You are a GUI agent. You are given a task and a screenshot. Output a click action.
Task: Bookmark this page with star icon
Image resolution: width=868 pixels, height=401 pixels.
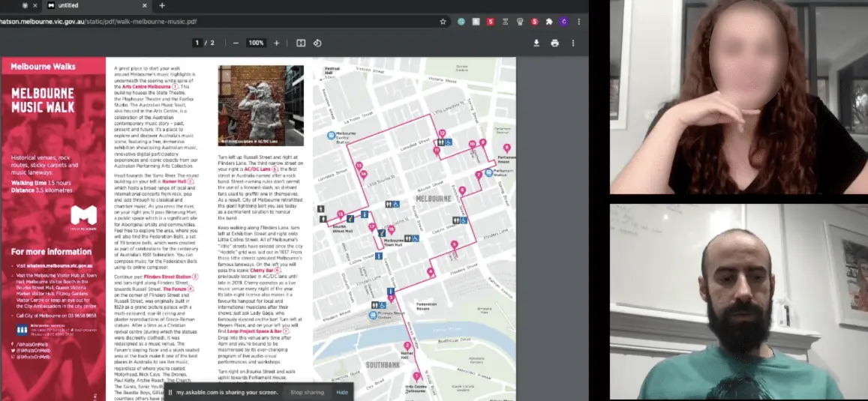[443, 22]
